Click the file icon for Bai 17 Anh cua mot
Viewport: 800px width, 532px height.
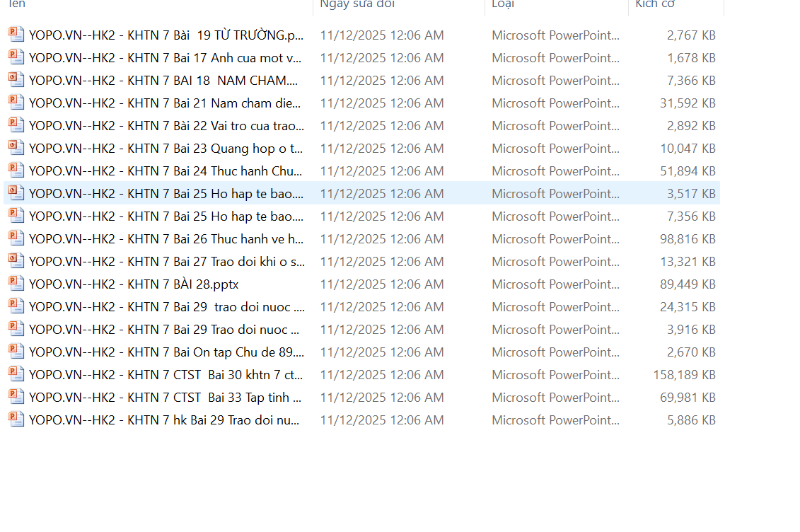point(16,57)
